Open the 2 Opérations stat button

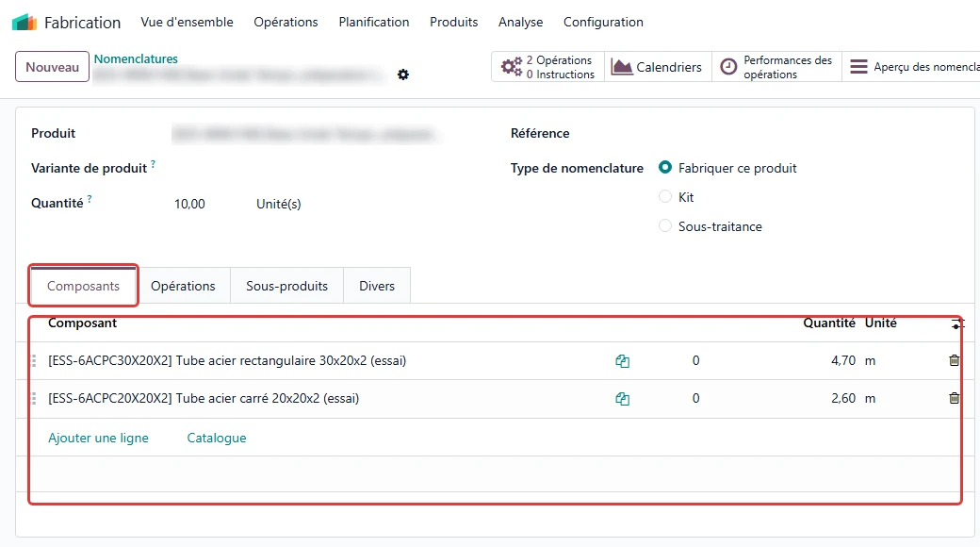pyautogui.click(x=548, y=67)
